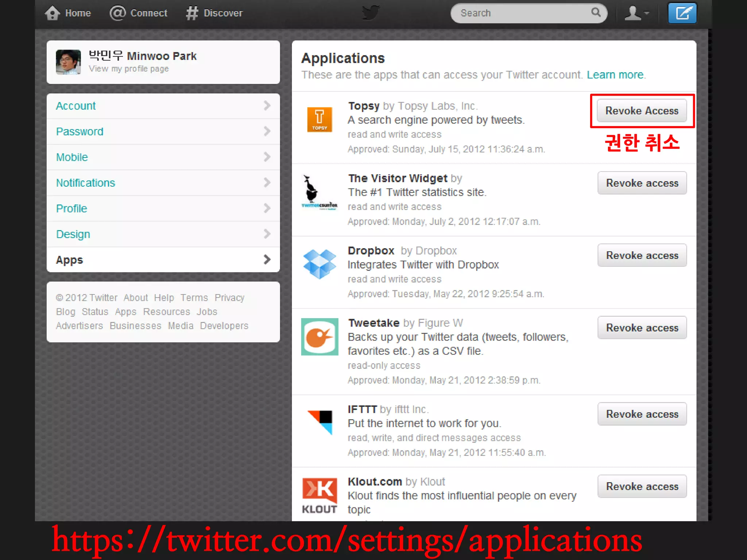The image size is (747, 560).
Task: Click the Apps footer link
Action: tap(125, 312)
